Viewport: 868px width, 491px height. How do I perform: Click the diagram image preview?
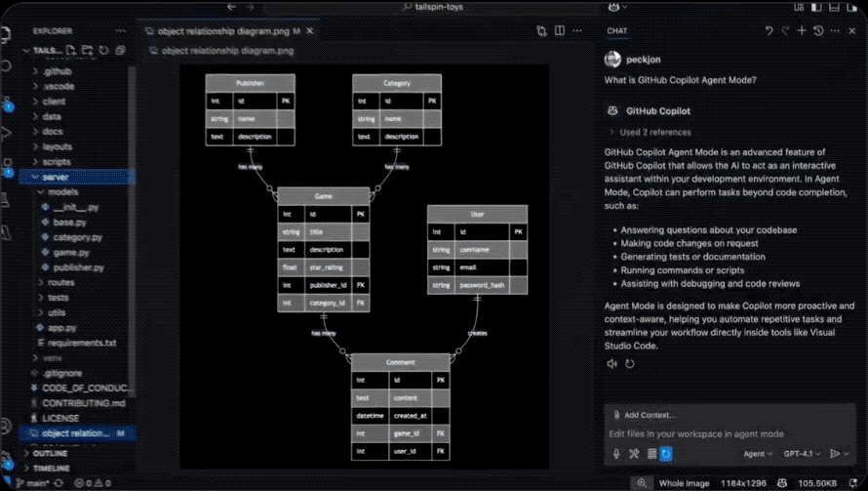coord(364,266)
